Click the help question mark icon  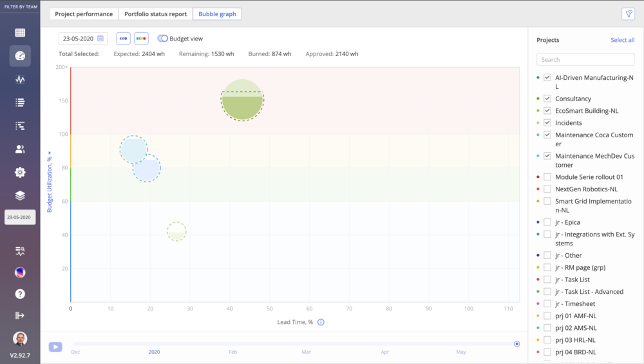(x=20, y=294)
